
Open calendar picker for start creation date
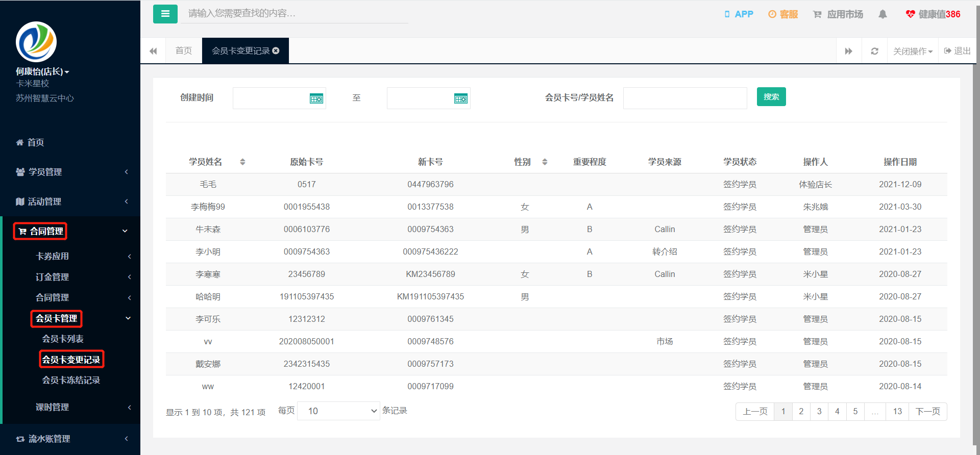pyautogui.click(x=316, y=99)
